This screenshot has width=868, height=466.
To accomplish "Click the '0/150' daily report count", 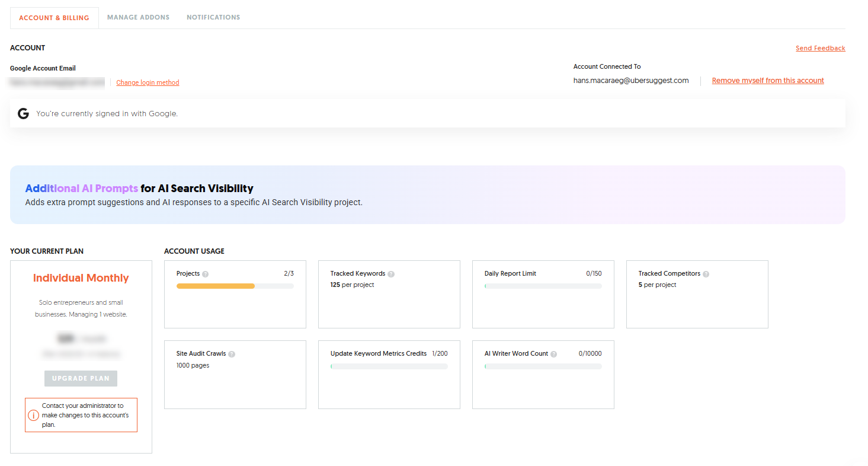I will pos(594,273).
